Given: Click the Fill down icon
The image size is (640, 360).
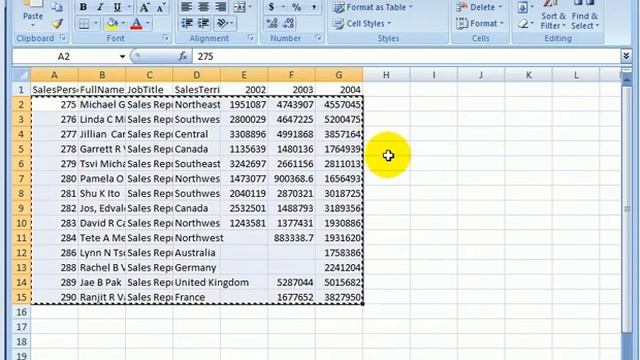Looking at the screenshot, I should (x=524, y=7).
